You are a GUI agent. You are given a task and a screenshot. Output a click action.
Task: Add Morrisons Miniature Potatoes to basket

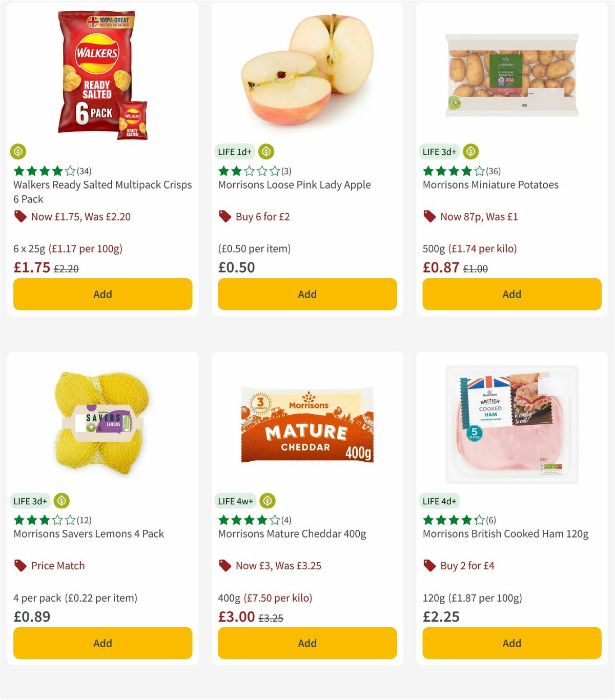coord(511,294)
